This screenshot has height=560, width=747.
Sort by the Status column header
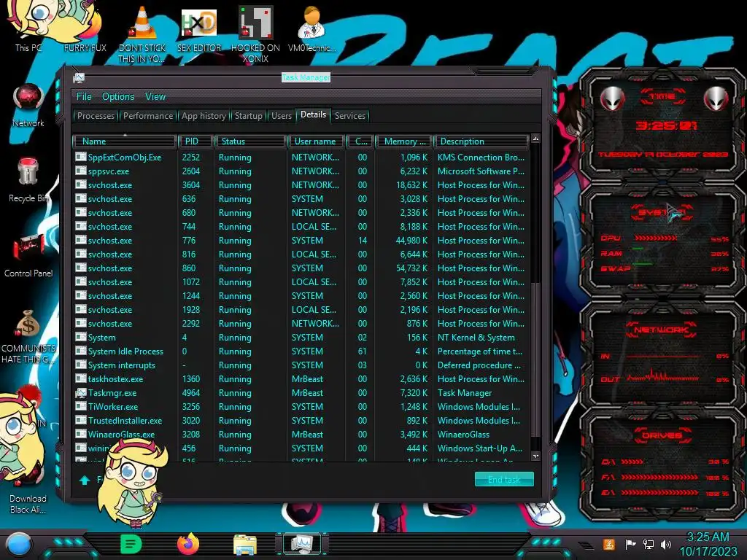click(x=251, y=141)
